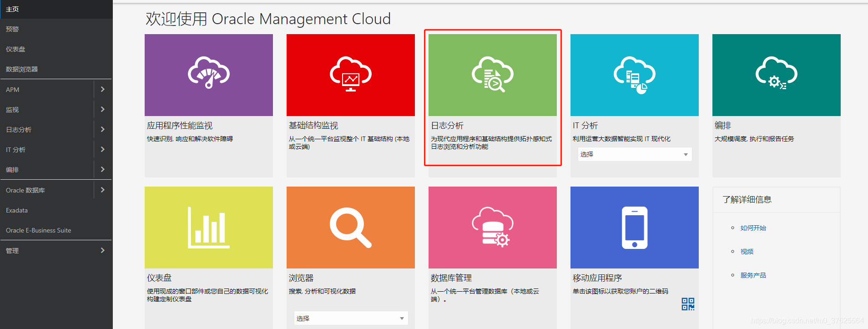Select IT 分析 in the sidebar menu

click(15, 150)
